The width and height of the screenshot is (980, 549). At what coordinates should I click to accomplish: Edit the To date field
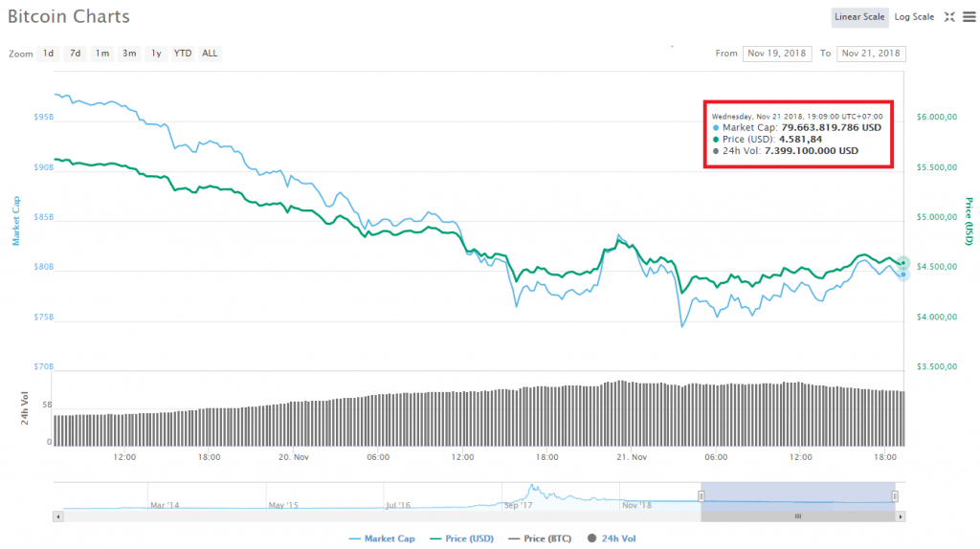(x=871, y=54)
